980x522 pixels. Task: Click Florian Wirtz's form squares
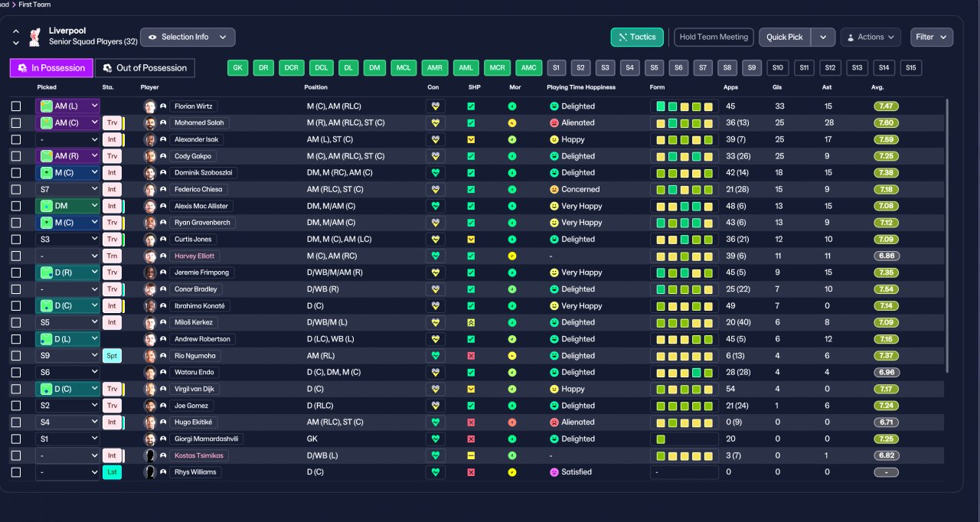[684, 106]
